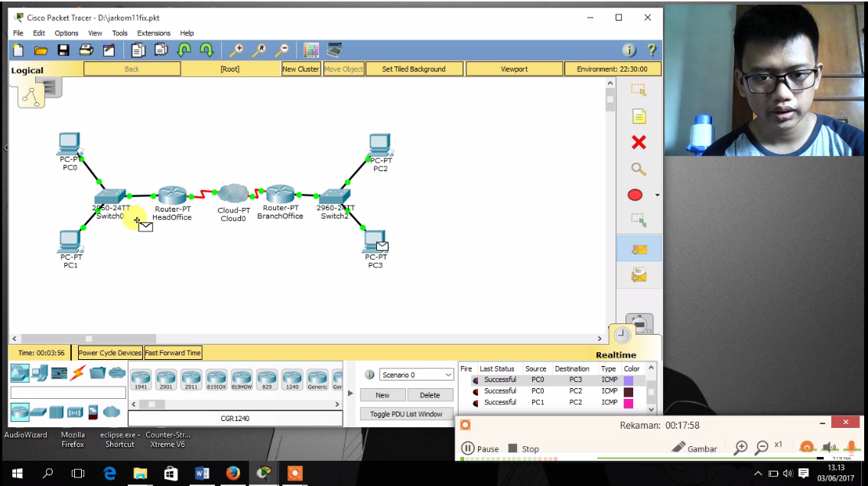Select the Add Complex PDU tool
Image resolution: width=868 pixels, height=486 pixels.
coord(639,275)
